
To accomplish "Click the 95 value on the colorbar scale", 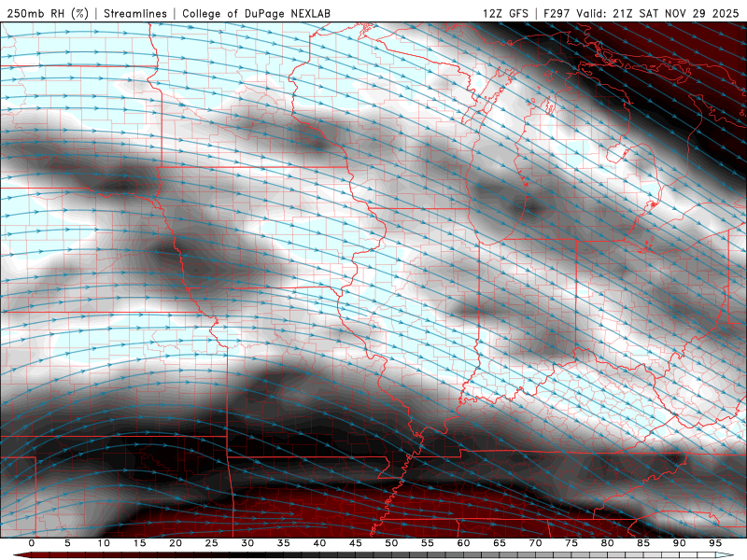I will 715,543.
